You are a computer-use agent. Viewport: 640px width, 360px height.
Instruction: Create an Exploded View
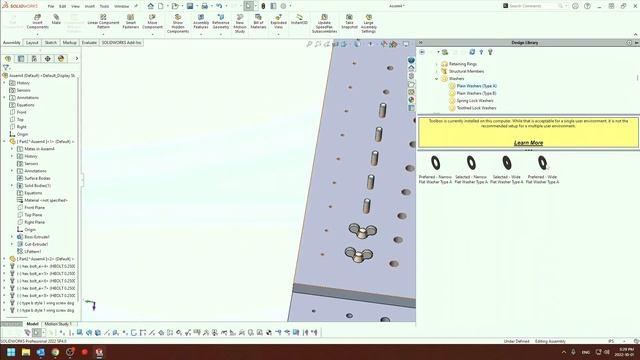click(x=278, y=21)
